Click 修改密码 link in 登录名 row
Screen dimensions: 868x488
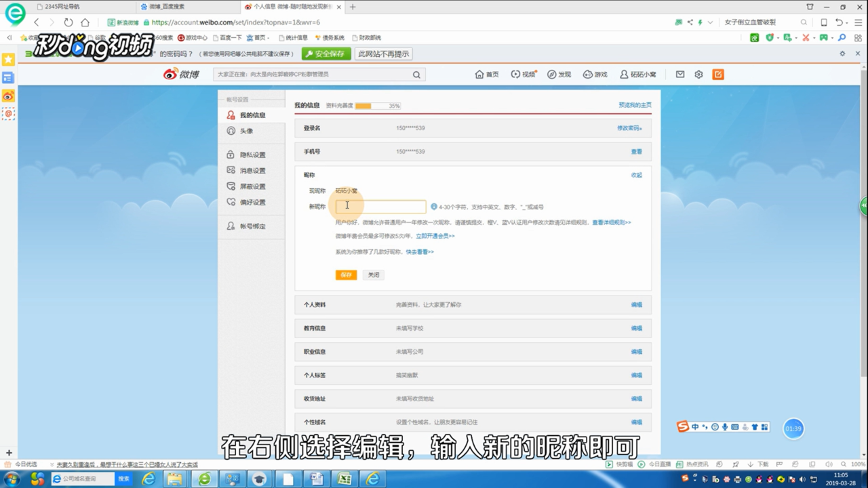(x=629, y=128)
